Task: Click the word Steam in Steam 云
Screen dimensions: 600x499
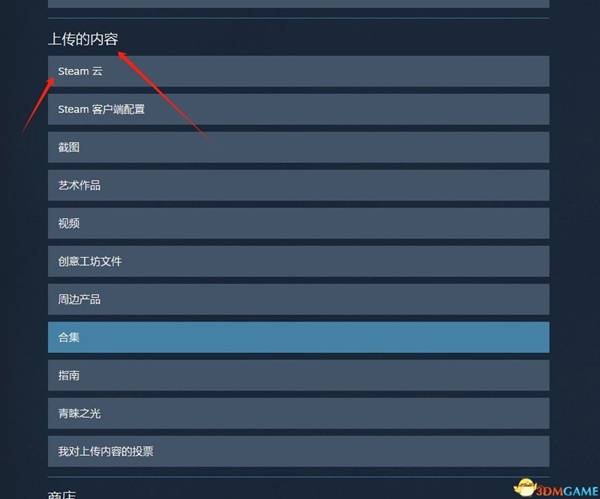Action: click(x=73, y=71)
